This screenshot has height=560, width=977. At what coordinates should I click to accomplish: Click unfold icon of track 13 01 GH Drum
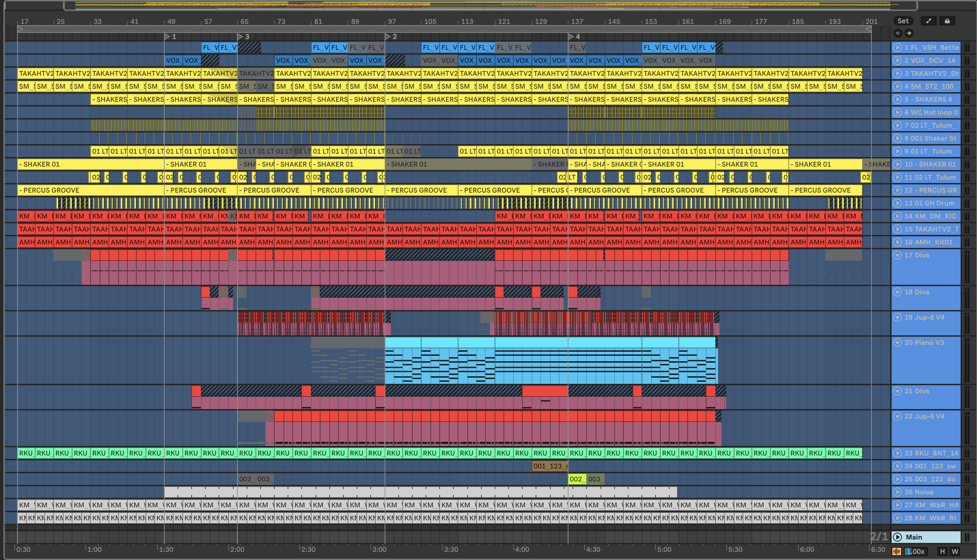coord(897,204)
